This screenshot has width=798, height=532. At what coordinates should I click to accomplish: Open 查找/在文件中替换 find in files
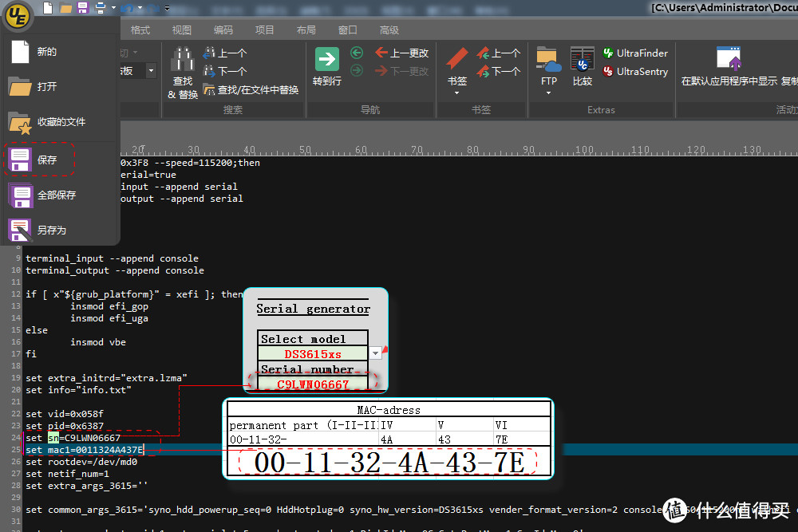[251, 90]
